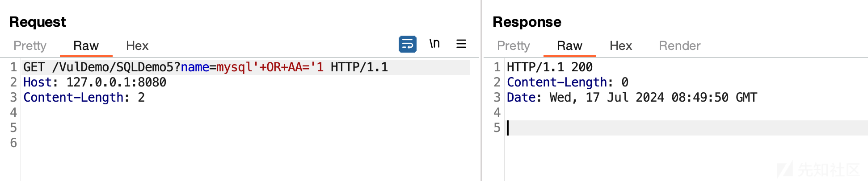
Task: Switch Request view to Pretty tab
Action: click(x=30, y=45)
